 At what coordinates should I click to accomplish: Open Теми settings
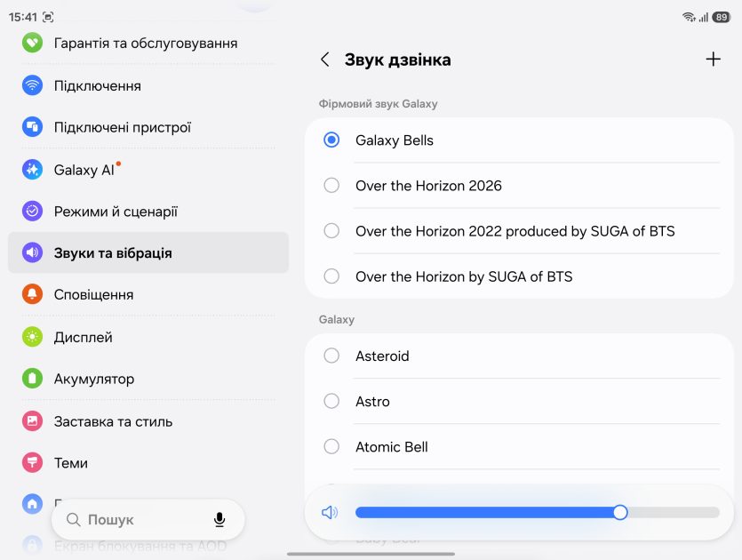point(148,462)
